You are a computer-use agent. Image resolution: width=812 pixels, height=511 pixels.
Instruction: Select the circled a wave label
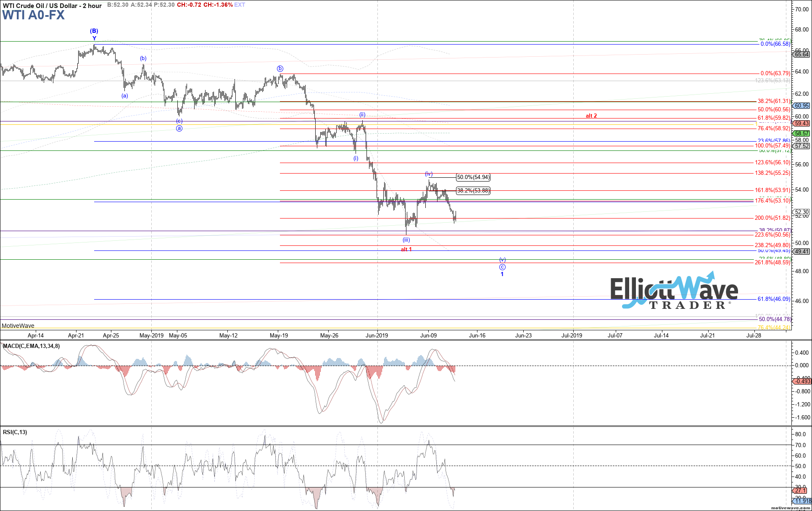(179, 128)
